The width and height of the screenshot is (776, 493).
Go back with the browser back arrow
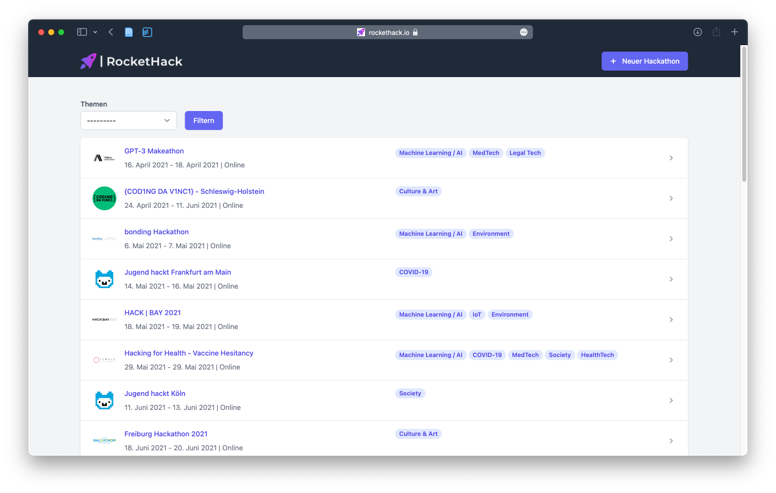[x=111, y=32]
